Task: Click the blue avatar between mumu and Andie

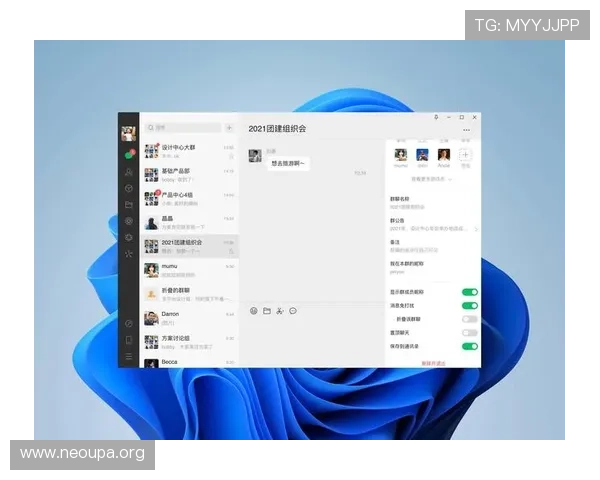Action: 422,155
